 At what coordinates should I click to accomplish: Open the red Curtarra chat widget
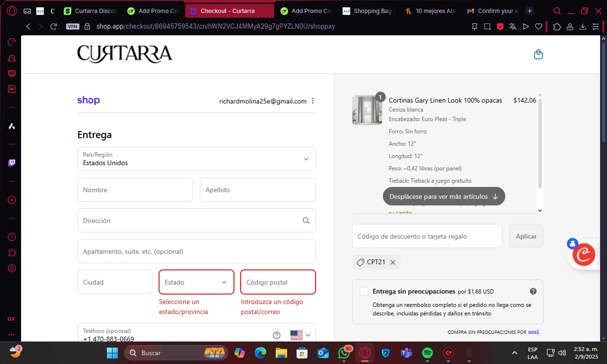[x=584, y=254]
